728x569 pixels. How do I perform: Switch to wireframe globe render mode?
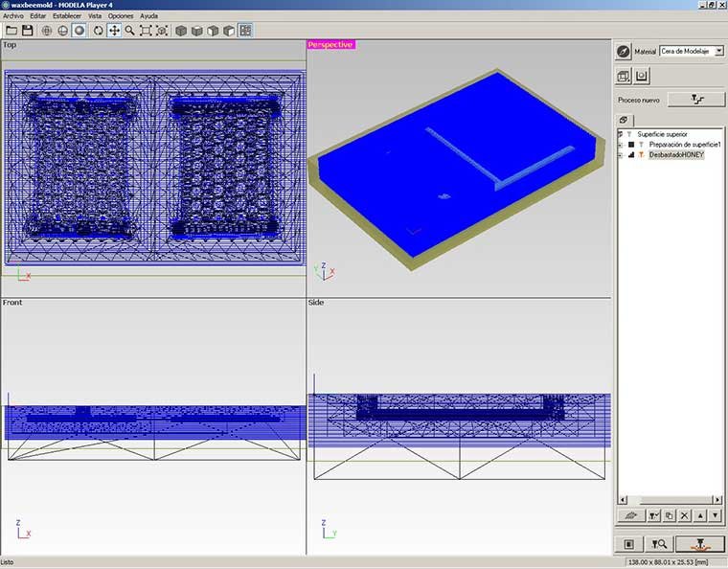point(46,31)
